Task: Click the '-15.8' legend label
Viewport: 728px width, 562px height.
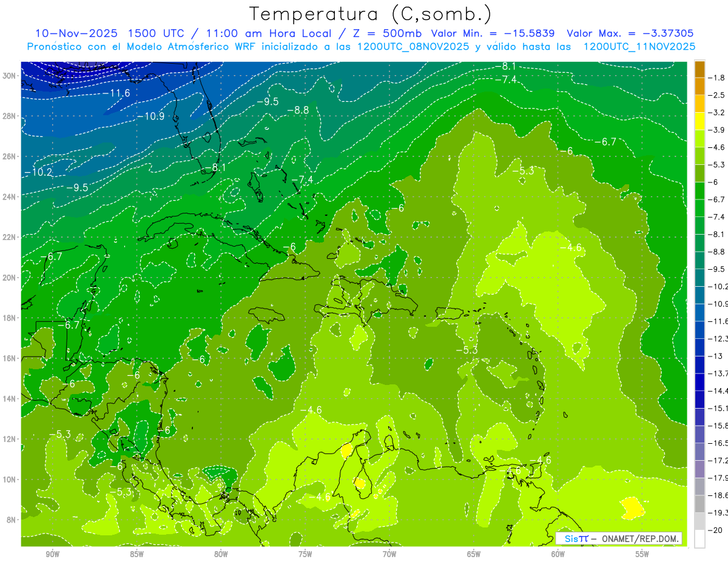Action: [x=718, y=426]
